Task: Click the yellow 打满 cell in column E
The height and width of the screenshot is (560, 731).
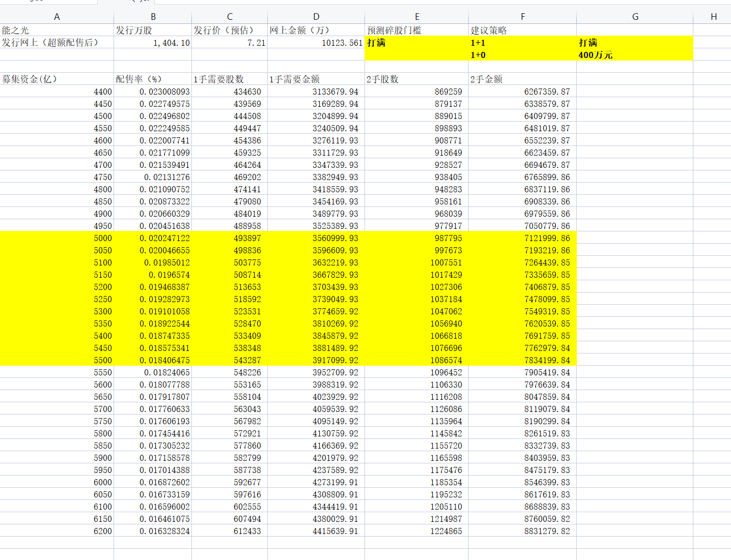Action: tap(416, 42)
